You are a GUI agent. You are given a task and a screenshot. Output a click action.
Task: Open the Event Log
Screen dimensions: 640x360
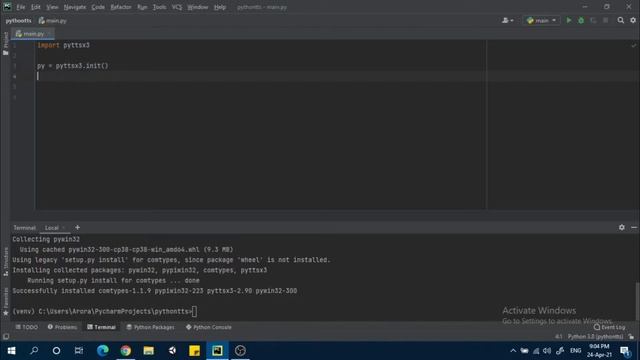pyautogui.click(x=609, y=327)
